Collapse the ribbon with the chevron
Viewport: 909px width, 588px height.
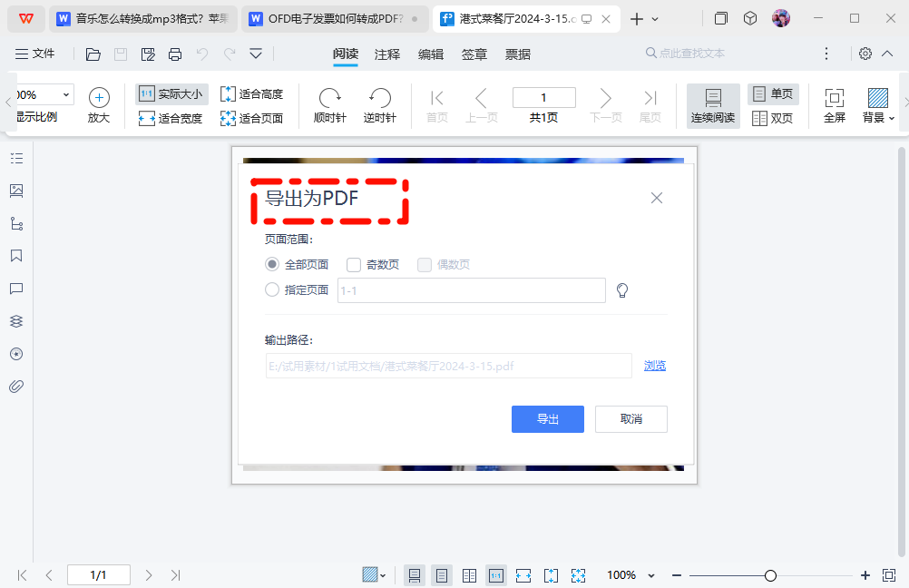click(887, 54)
